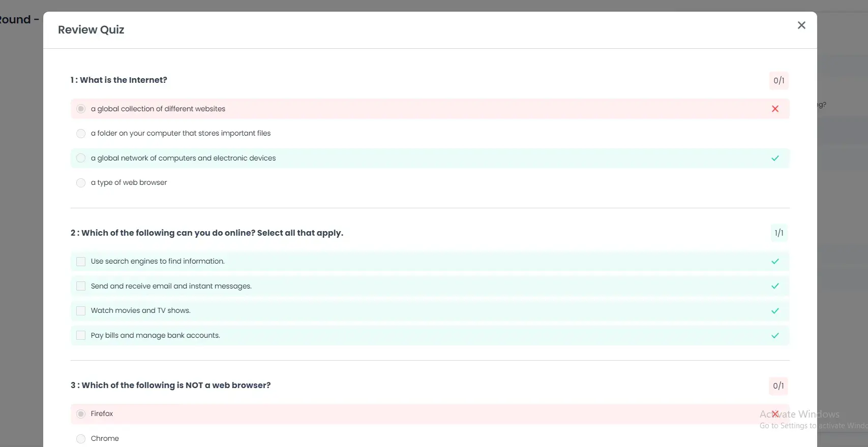Click answer text 'a type of web browser'

pos(129,182)
